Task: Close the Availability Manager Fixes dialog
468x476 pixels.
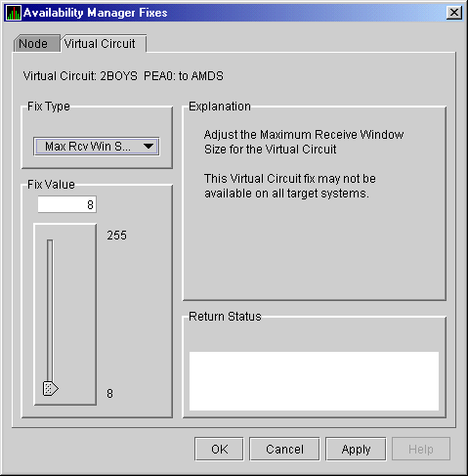Action: tap(454, 13)
